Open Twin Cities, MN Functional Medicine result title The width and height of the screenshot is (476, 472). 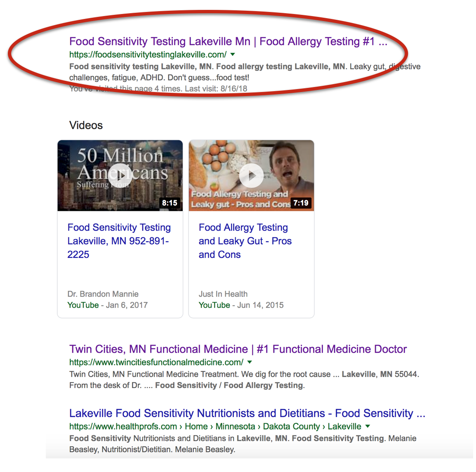point(238,349)
